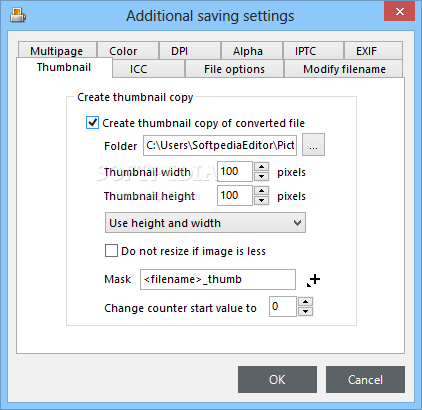The height and width of the screenshot is (410, 422).
Task: Open the DPI tab
Action: (190, 51)
